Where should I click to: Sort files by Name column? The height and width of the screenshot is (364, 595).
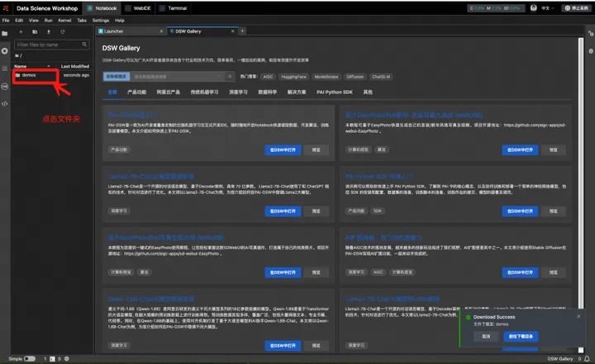pos(32,66)
